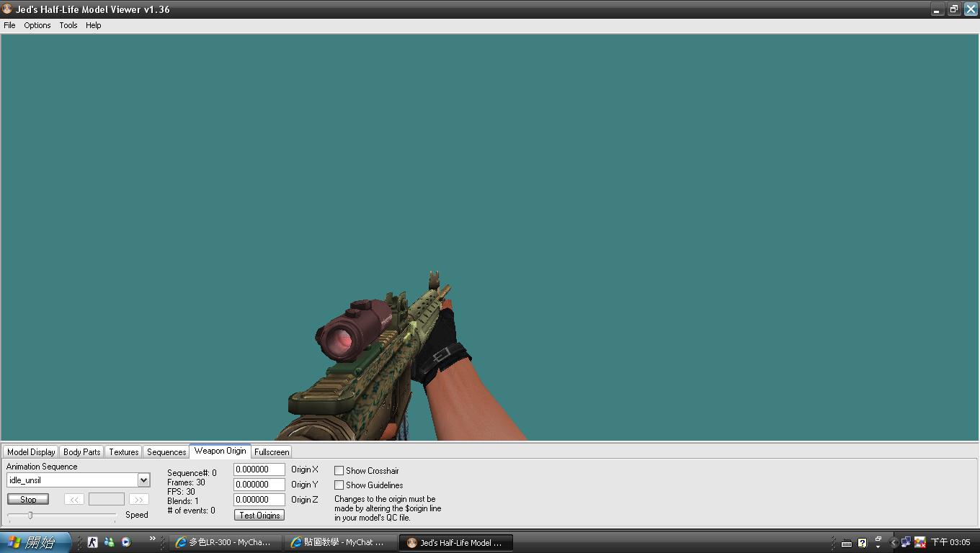Step to previous frame with << button

[74, 499]
